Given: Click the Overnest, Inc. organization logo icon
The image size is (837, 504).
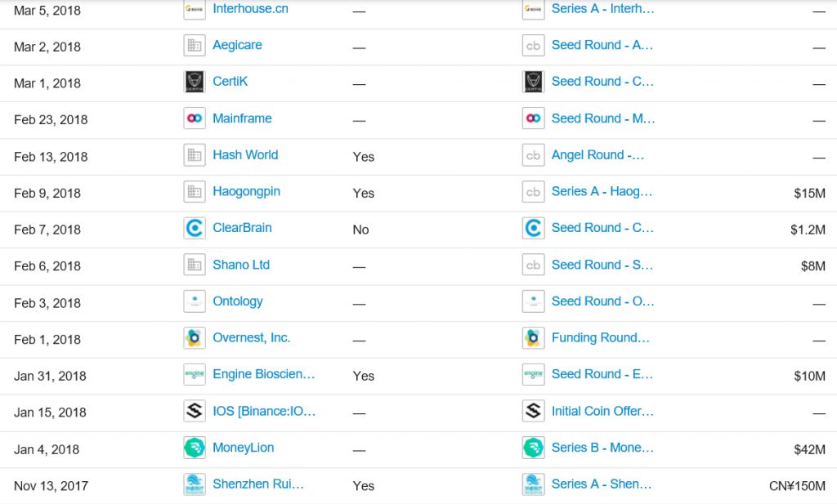Looking at the screenshot, I should [x=195, y=338].
